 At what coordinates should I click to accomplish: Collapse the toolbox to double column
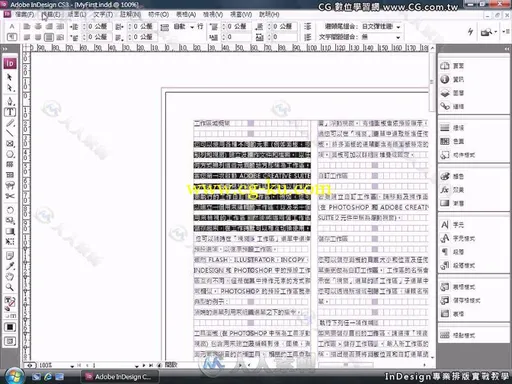point(5,49)
